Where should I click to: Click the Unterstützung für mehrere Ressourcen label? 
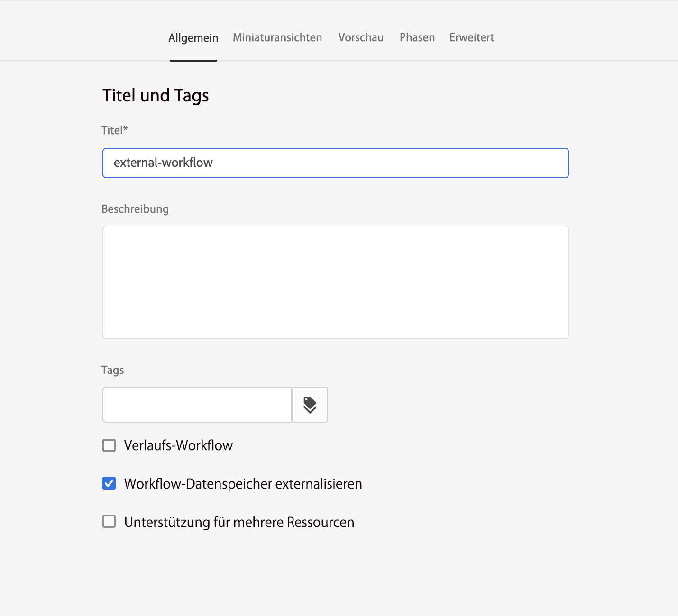tap(239, 522)
